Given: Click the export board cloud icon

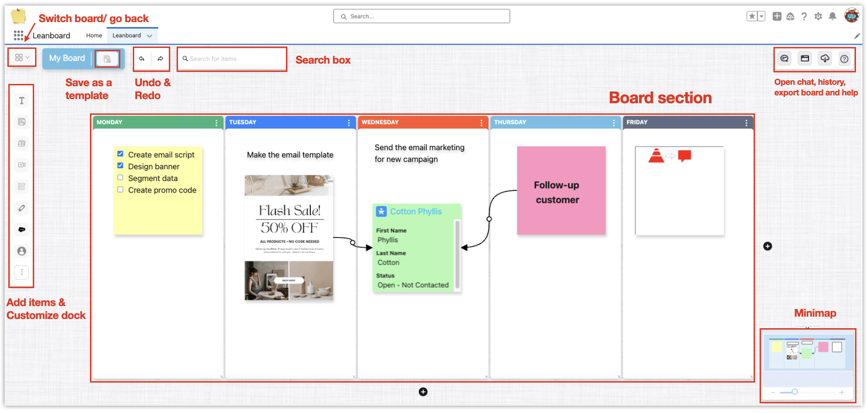Looking at the screenshot, I should click(825, 59).
